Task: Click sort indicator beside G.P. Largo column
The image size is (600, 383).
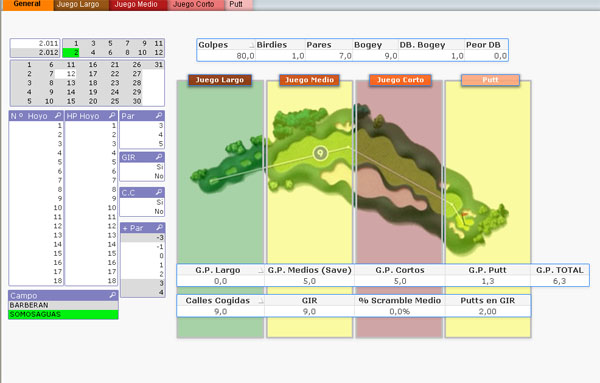Action: pyautogui.click(x=261, y=270)
